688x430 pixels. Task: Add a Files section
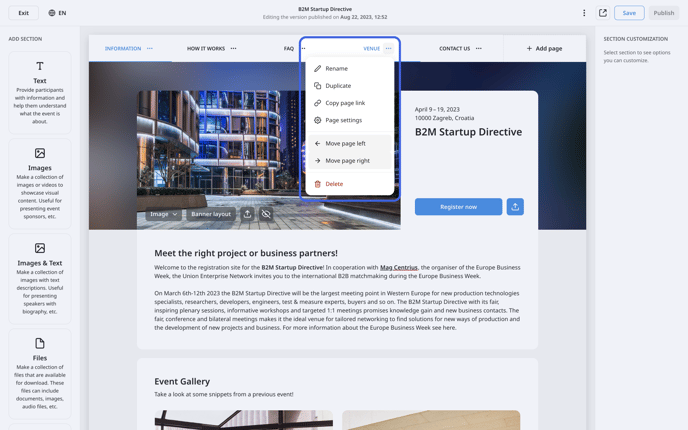tap(40, 374)
